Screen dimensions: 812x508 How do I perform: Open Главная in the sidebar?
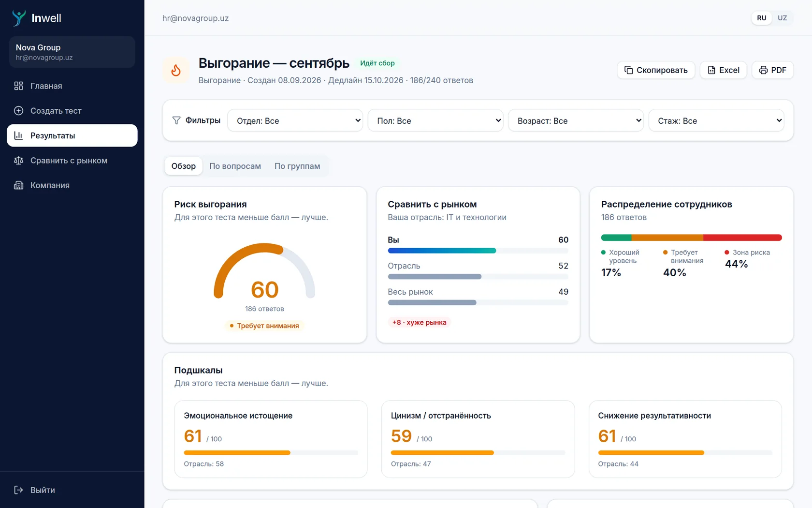coord(72,86)
